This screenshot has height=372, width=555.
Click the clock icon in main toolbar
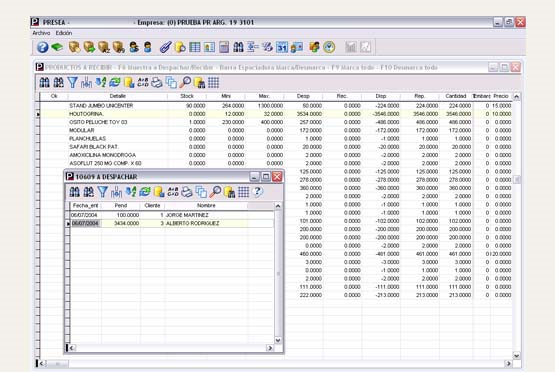coord(329,47)
